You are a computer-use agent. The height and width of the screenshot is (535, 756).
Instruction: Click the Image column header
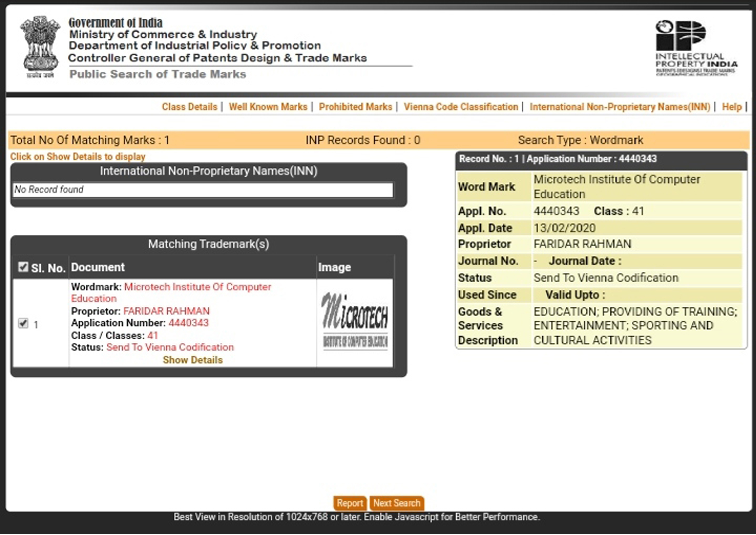point(335,267)
